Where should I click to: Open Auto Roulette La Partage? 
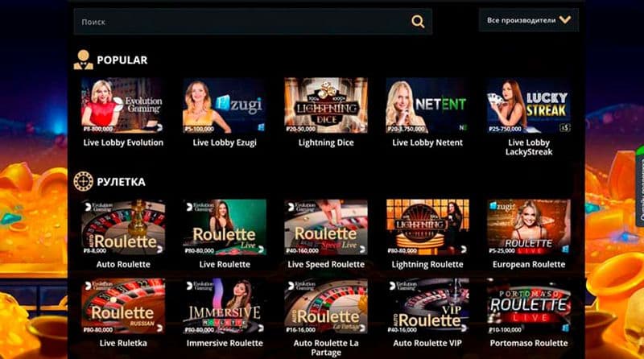click(326, 306)
